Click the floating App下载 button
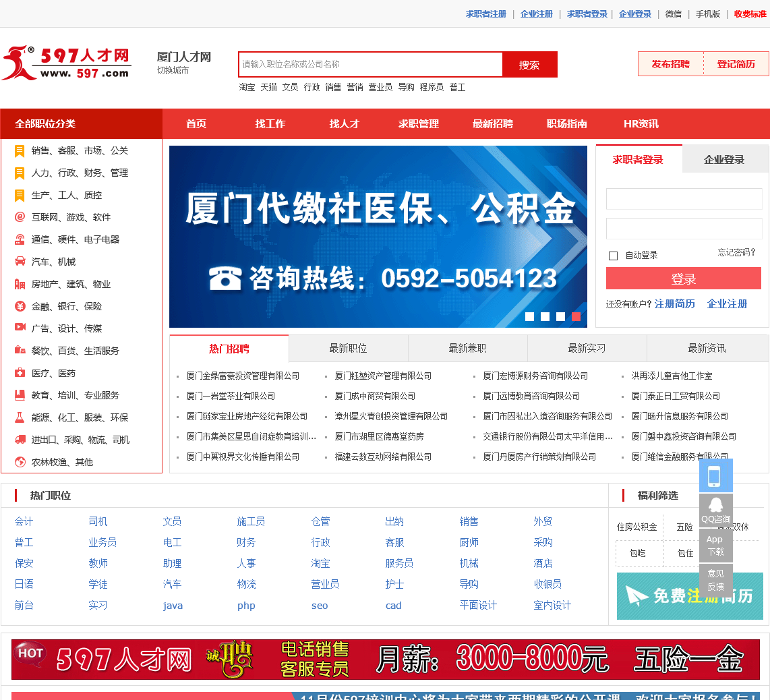The width and height of the screenshot is (770, 700). (x=715, y=546)
